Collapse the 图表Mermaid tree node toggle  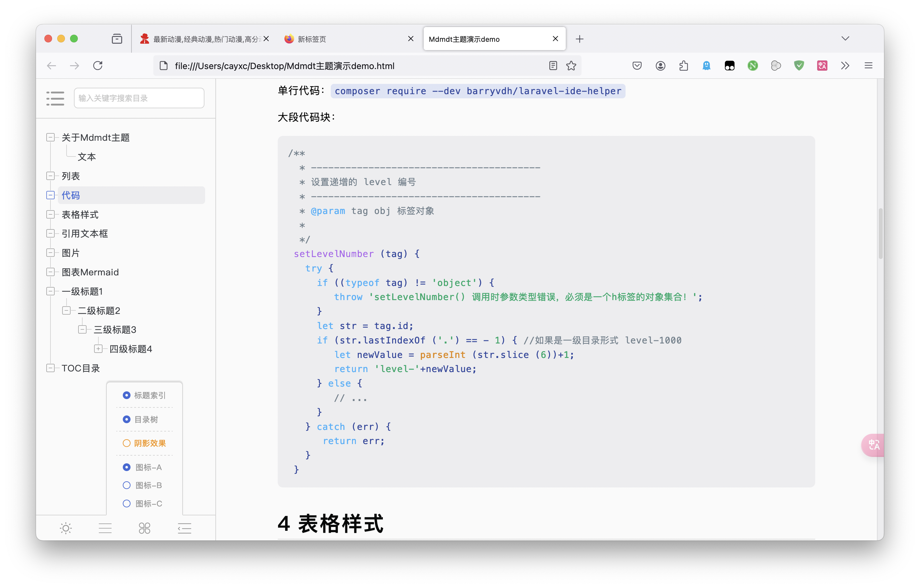(50, 272)
